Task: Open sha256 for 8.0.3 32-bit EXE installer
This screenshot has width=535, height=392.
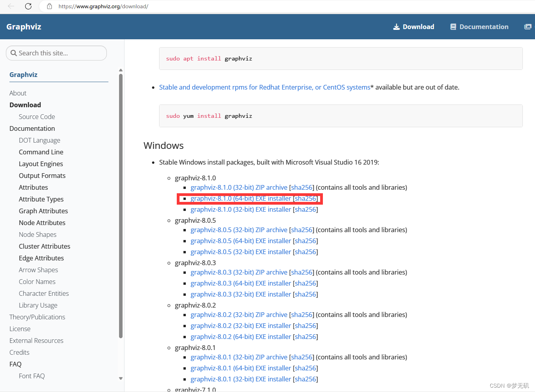Action: pos(306,294)
